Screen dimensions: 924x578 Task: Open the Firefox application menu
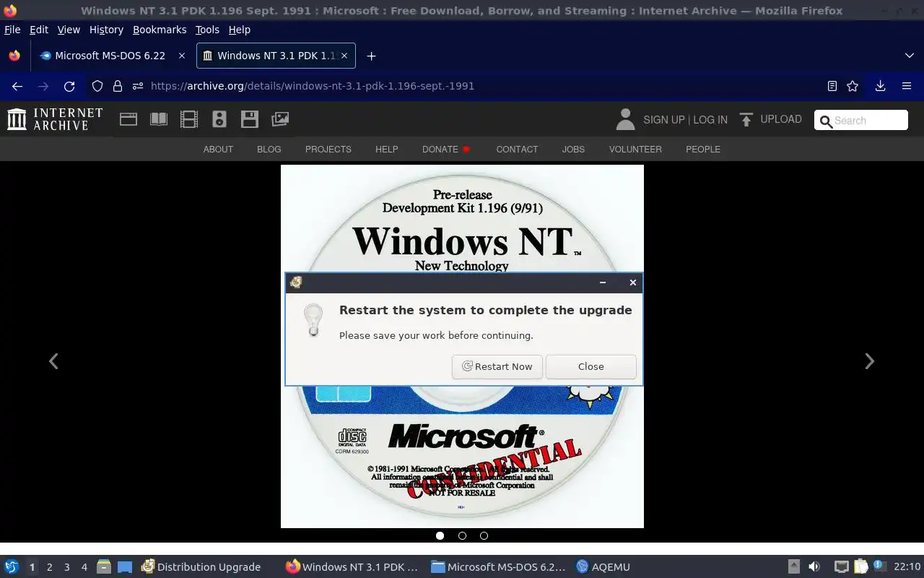tap(907, 86)
